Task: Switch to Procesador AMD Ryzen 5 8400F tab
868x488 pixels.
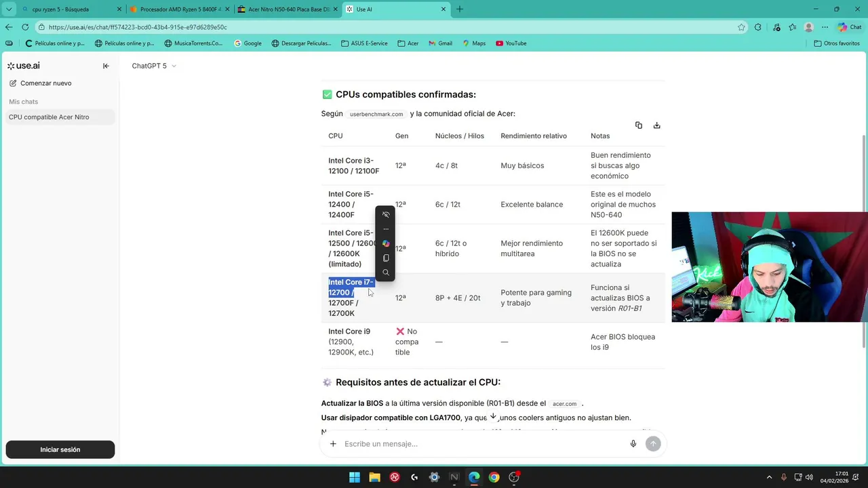Action: [180, 9]
